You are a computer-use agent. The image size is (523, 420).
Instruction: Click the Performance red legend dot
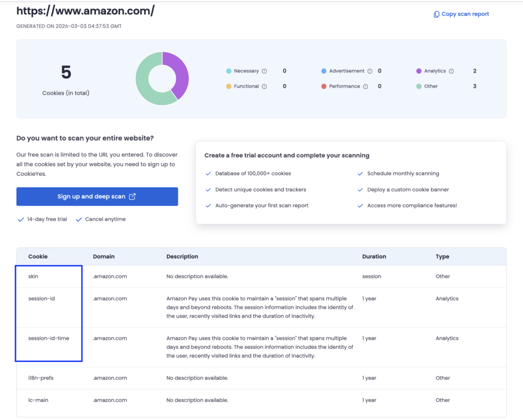pos(324,86)
